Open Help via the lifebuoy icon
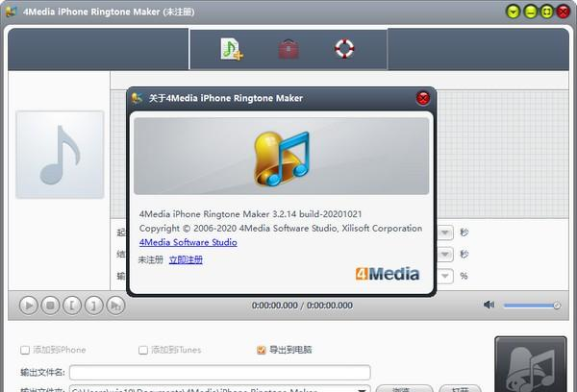 pos(344,49)
